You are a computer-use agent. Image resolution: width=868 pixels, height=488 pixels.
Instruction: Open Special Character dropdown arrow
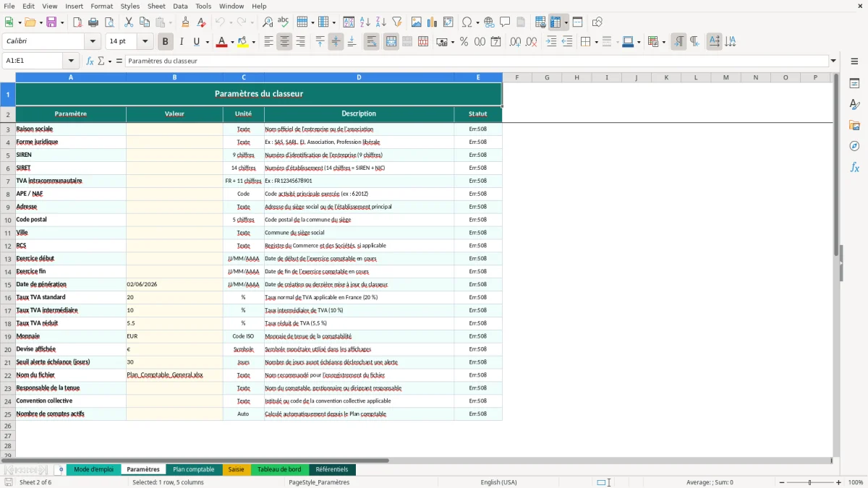[477, 22]
